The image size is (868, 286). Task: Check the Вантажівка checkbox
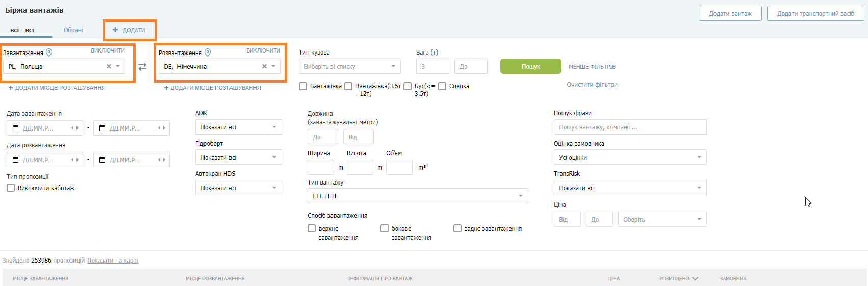pyautogui.click(x=303, y=86)
